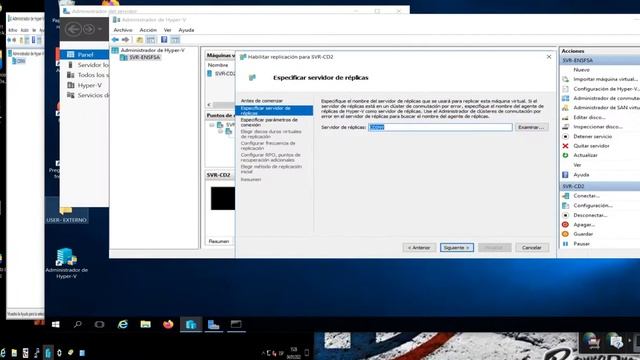Click the Up one level folder toolbar icon
The height and width of the screenshot is (360, 640).
click(x=140, y=40)
